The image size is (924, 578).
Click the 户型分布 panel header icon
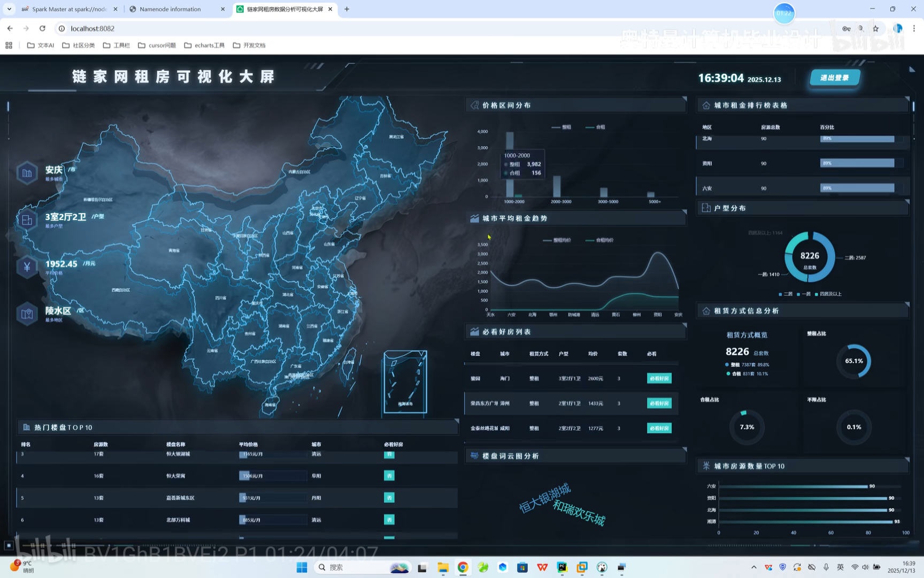pos(706,208)
